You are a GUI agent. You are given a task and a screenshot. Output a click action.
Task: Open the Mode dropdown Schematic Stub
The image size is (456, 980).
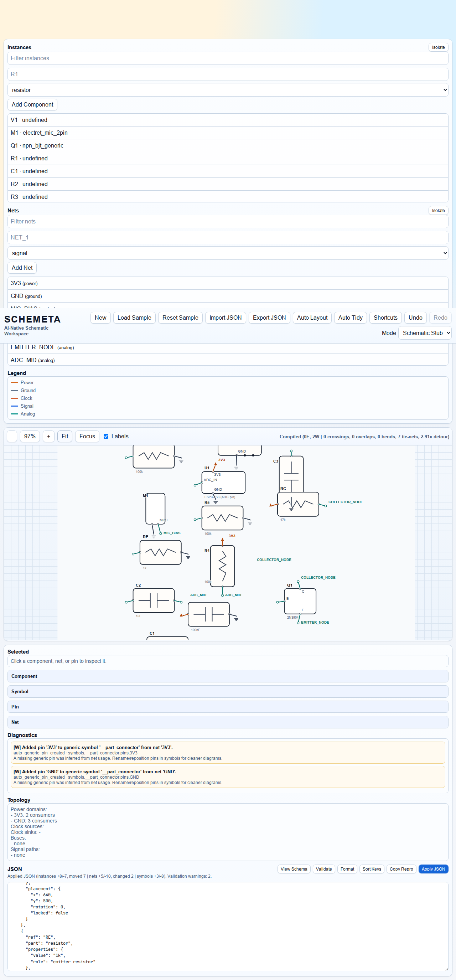[424, 333]
